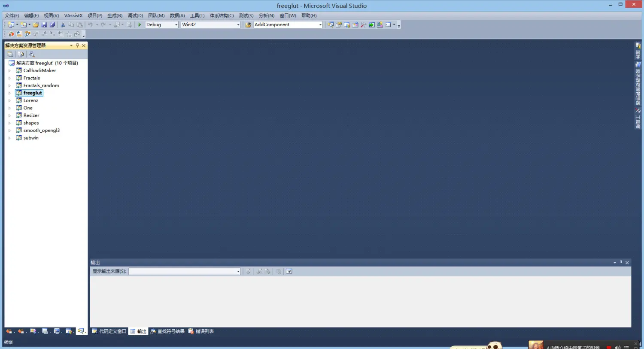The height and width of the screenshot is (349, 644).
Task: Toggle word wrap in Output panel
Action: click(289, 271)
